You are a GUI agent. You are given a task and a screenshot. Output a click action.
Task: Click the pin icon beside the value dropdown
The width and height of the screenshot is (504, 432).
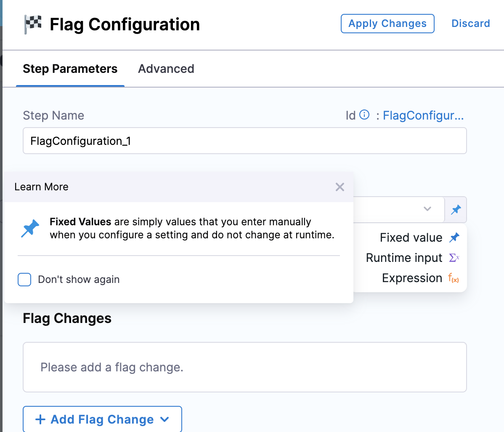pyautogui.click(x=456, y=209)
